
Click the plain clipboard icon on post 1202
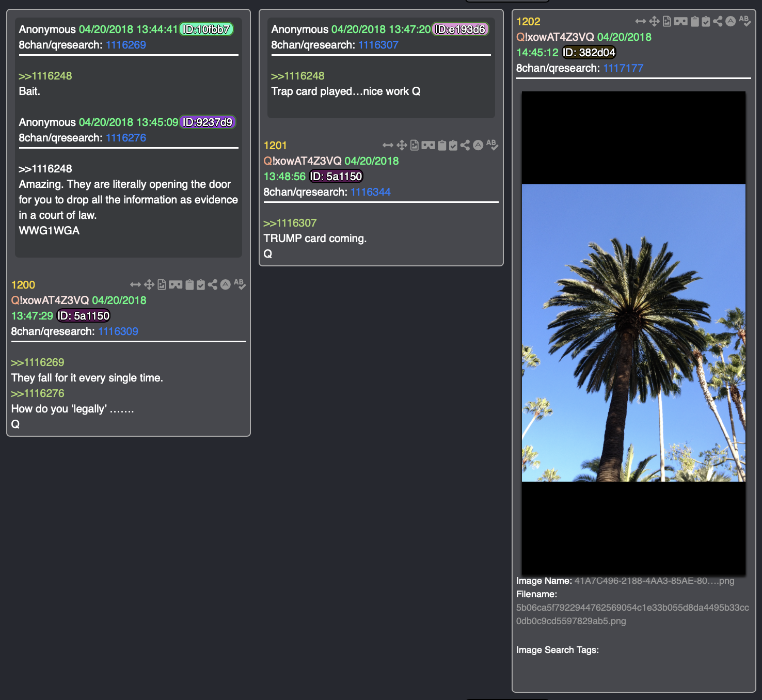pos(694,21)
